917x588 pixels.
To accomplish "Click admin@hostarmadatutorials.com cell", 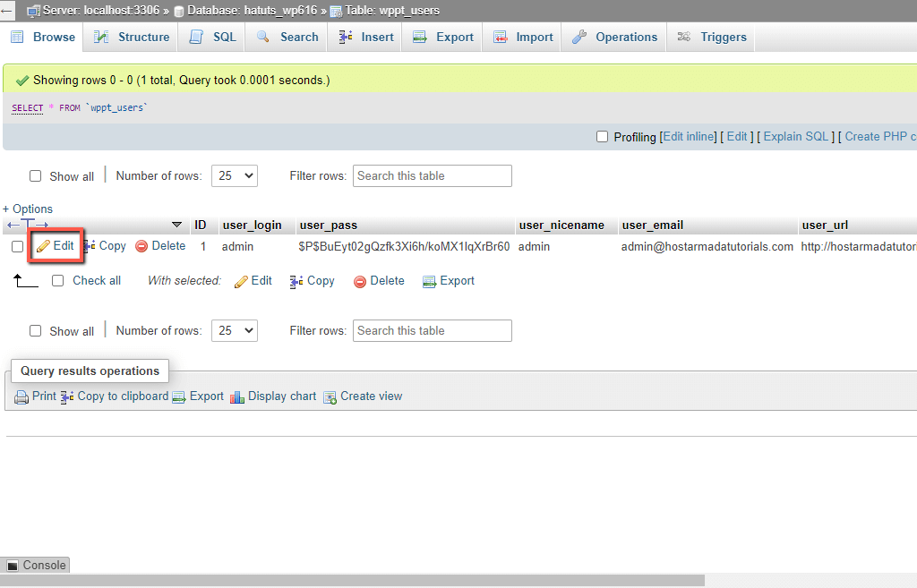I will (x=707, y=247).
